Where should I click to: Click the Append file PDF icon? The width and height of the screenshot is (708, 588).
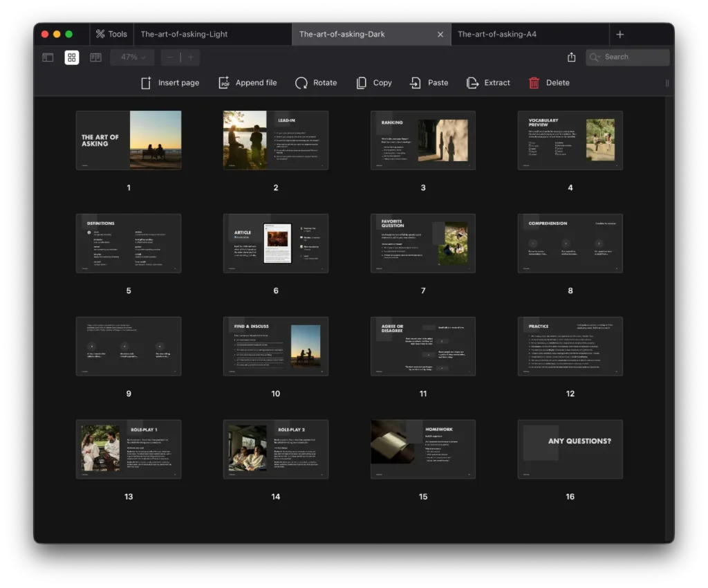coord(224,83)
